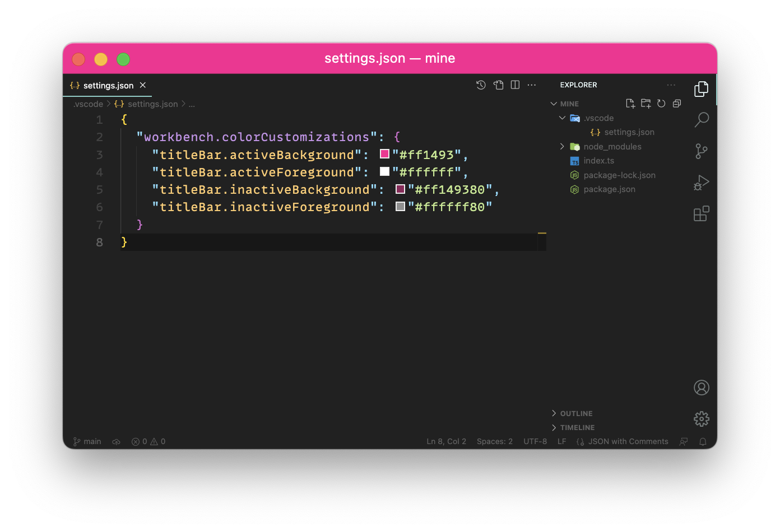Click the green zoom window button
This screenshot has width=780, height=532.
point(123,59)
